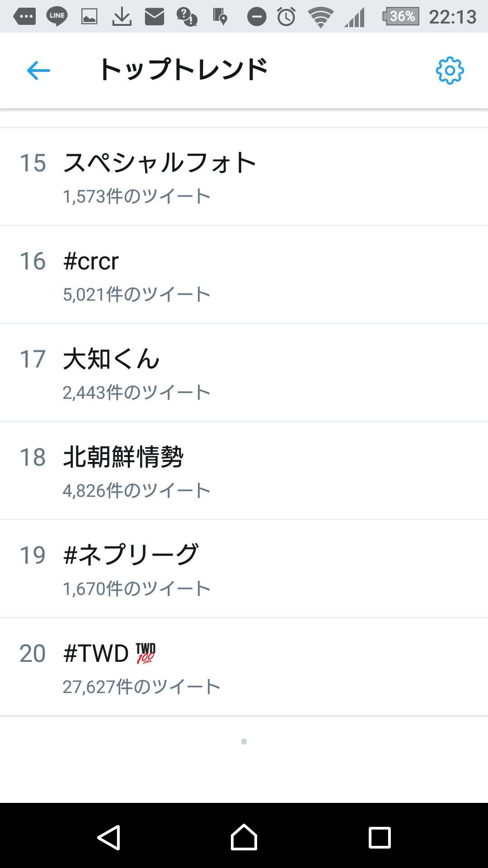
Task: Tap the loading dot below trends
Action: point(244,741)
